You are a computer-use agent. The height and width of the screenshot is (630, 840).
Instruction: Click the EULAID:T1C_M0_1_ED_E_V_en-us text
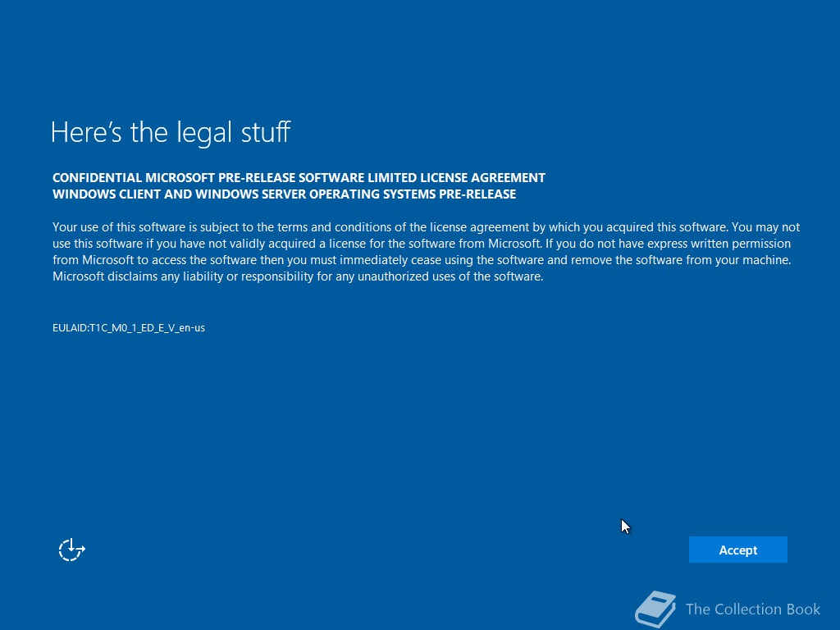(129, 328)
